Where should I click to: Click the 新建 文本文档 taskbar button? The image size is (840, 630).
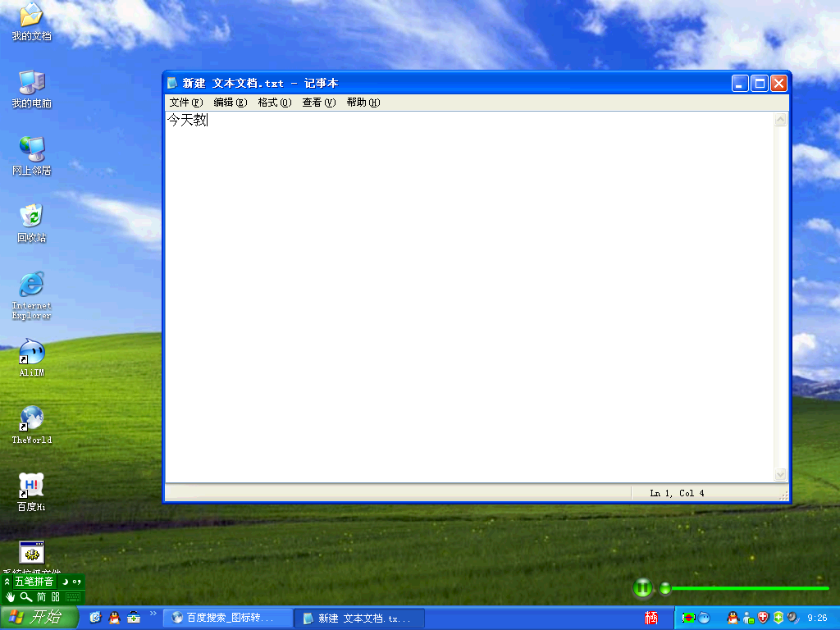pos(359,619)
